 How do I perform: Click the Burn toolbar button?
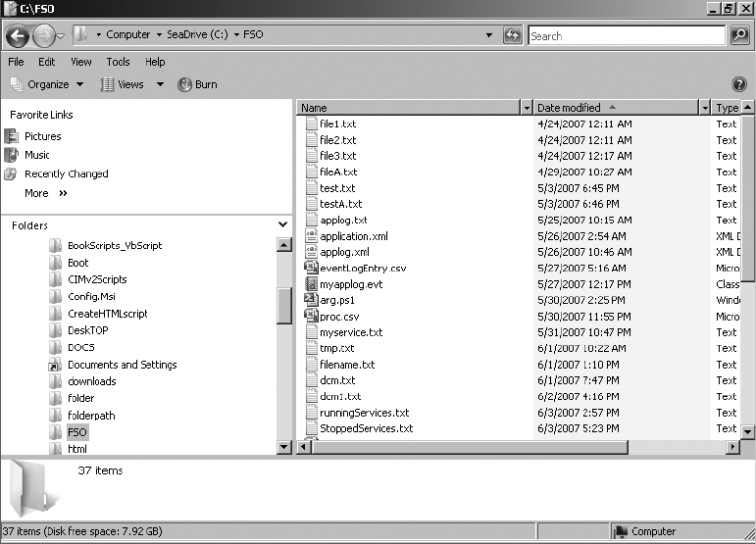point(198,84)
